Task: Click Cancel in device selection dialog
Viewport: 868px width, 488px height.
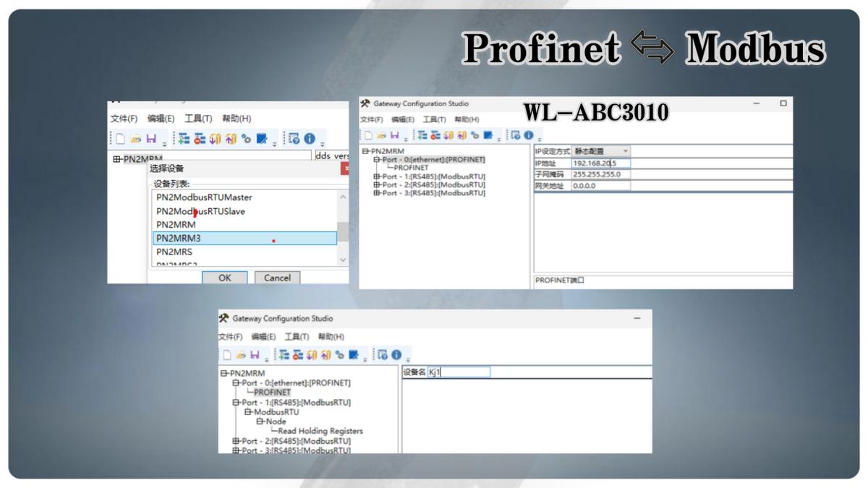Action: coord(277,278)
